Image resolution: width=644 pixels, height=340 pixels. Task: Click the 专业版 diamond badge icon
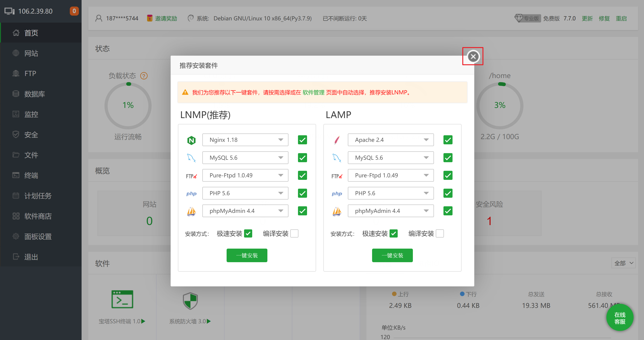519,18
